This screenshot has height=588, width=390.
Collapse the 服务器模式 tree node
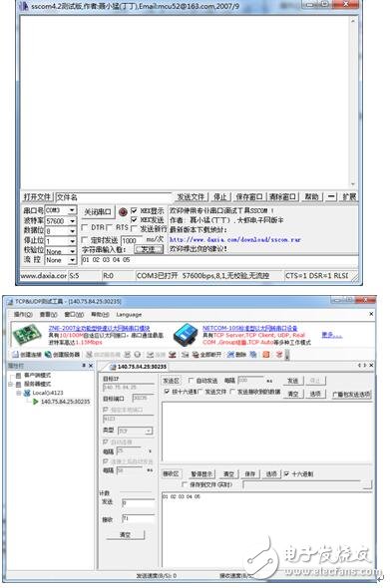point(11,384)
